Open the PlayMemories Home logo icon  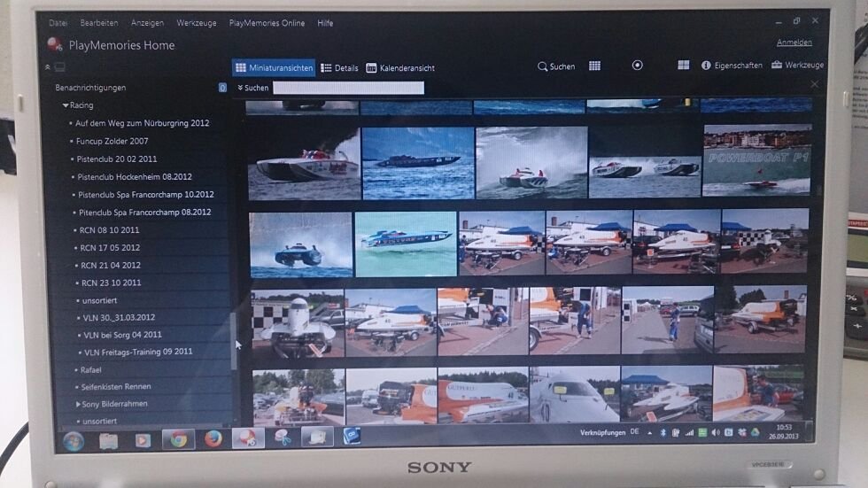(x=54, y=44)
